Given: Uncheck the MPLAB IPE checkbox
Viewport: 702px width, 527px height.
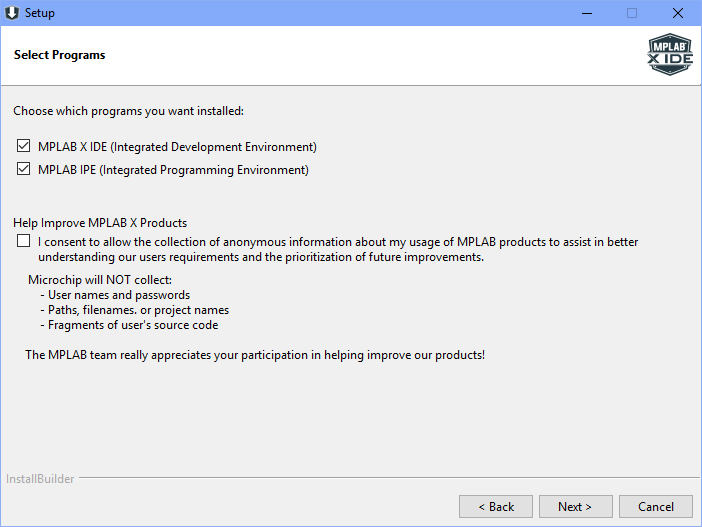Looking at the screenshot, I should click(23, 169).
